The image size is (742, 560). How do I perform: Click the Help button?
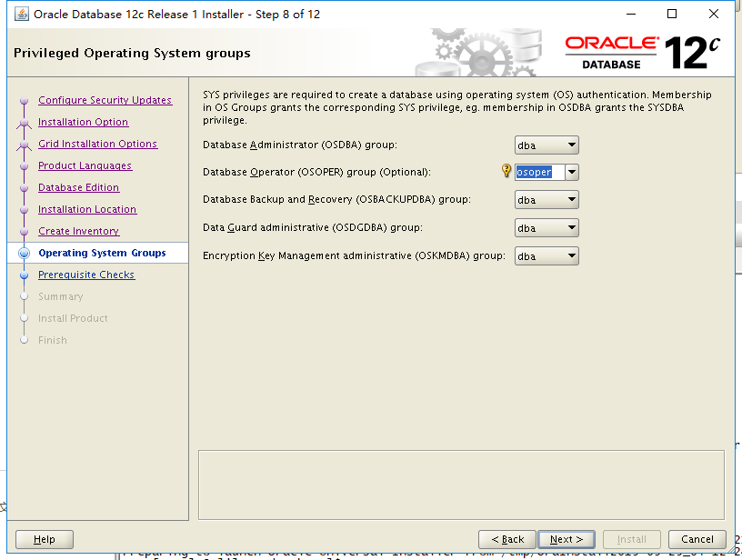click(45, 539)
